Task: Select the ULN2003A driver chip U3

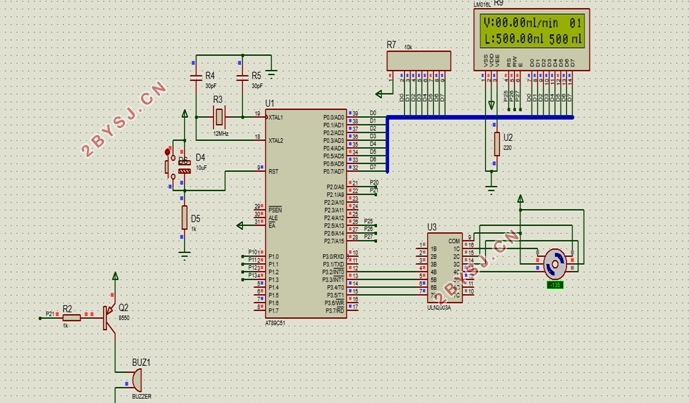Action: [x=445, y=268]
